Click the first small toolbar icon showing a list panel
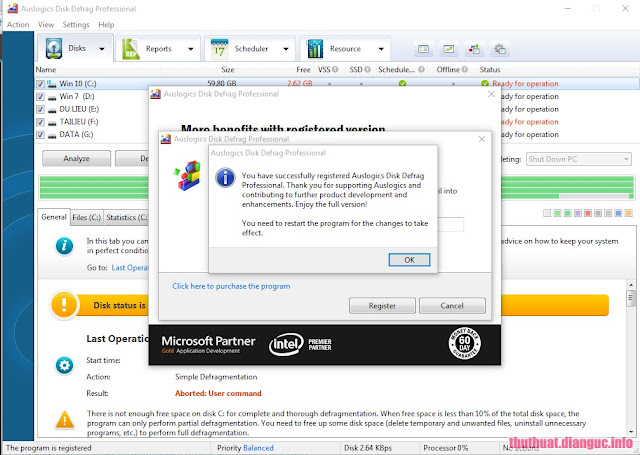This screenshot has height=455, width=640. coord(423,49)
